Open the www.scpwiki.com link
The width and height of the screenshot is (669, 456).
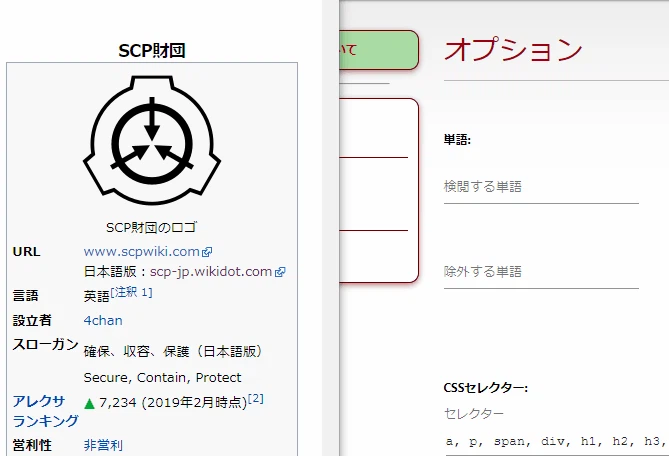click(142, 252)
